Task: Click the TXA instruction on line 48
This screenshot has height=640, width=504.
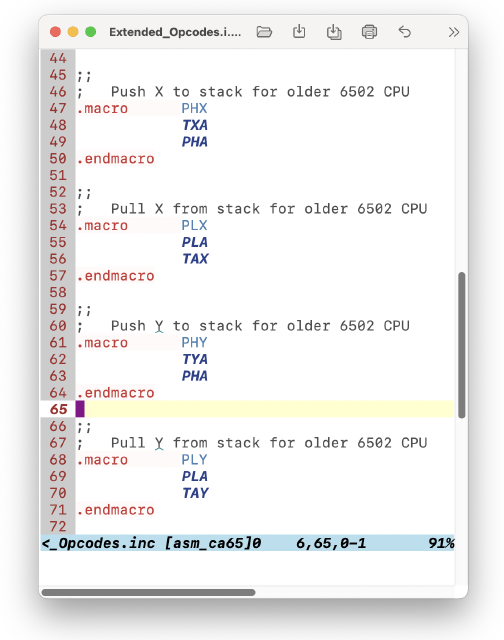Action: [195, 125]
